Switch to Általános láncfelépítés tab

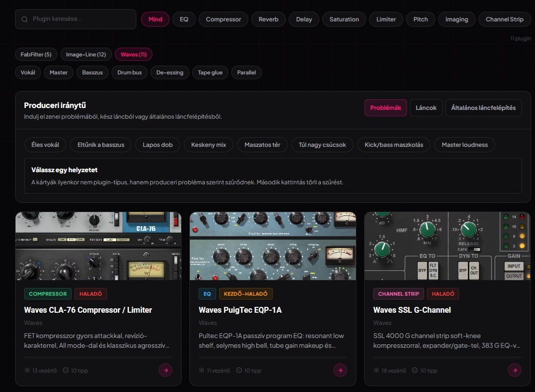tap(483, 107)
